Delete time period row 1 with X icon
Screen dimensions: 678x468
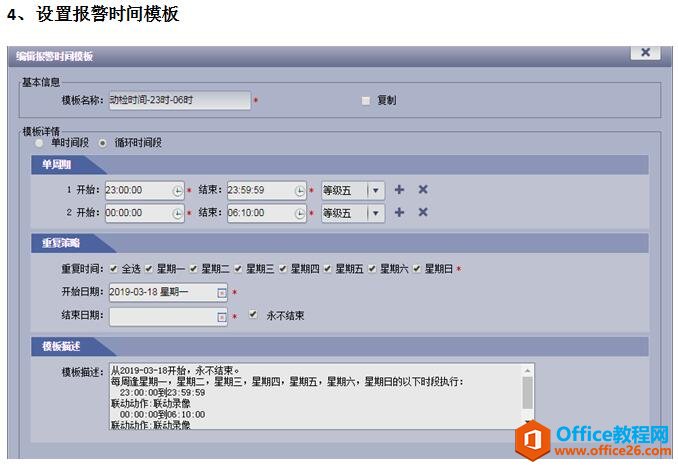click(x=423, y=189)
